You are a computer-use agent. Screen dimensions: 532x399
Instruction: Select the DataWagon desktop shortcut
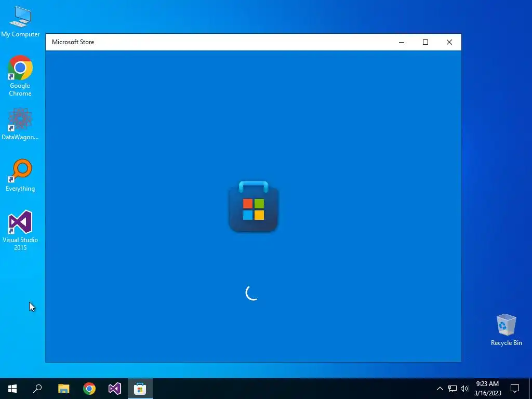tap(20, 124)
